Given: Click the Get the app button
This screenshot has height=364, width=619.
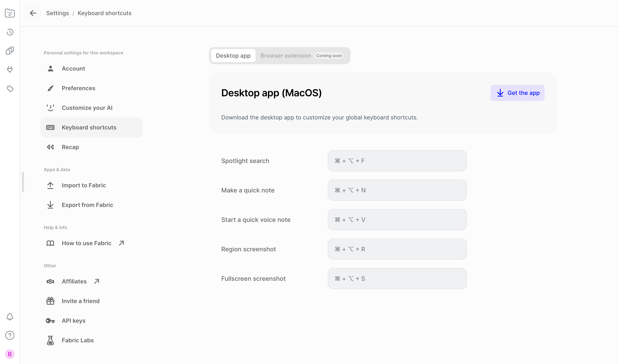Looking at the screenshot, I should click(517, 93).
